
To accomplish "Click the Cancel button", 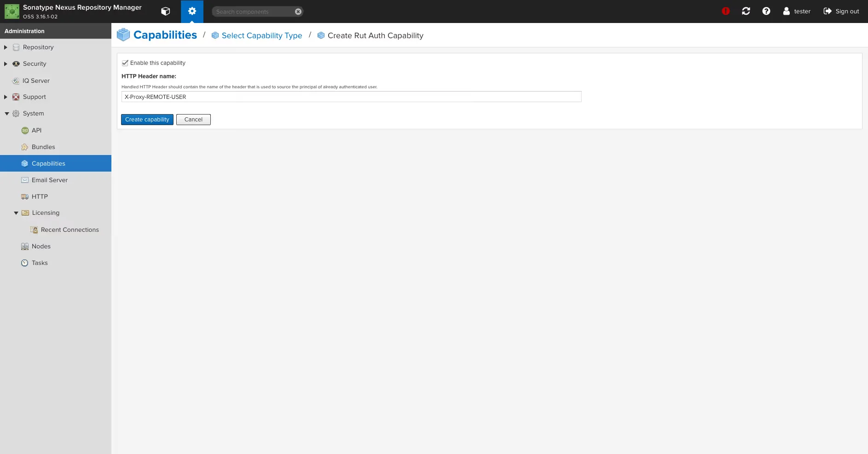I will [x=193, y=120].
